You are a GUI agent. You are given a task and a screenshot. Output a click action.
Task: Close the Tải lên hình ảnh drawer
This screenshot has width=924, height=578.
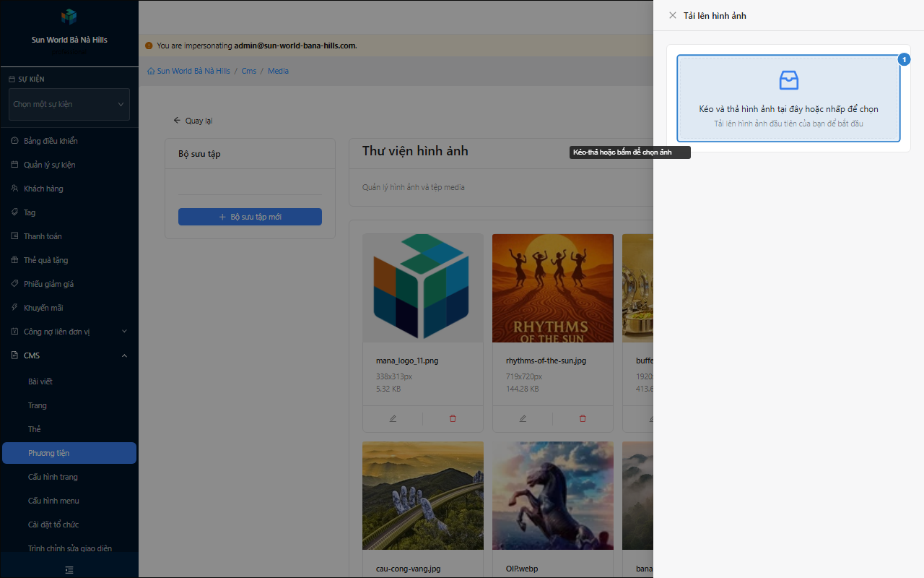pos(673,15)
